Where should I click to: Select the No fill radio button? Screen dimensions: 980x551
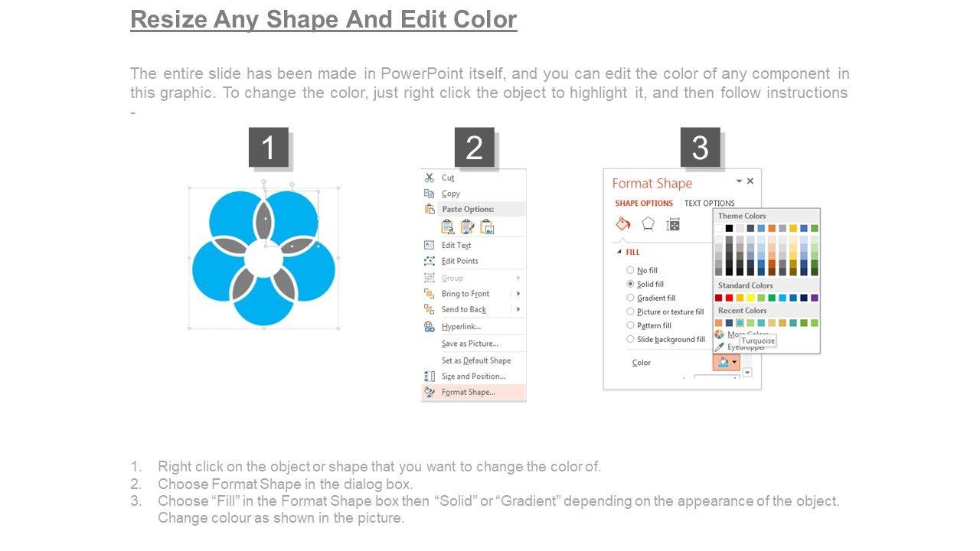point(630,270)
